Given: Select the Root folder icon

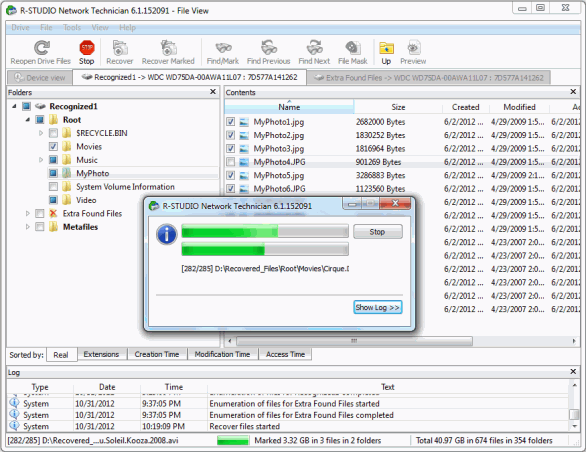Looking at the screenshot, I should coord(53,120).
